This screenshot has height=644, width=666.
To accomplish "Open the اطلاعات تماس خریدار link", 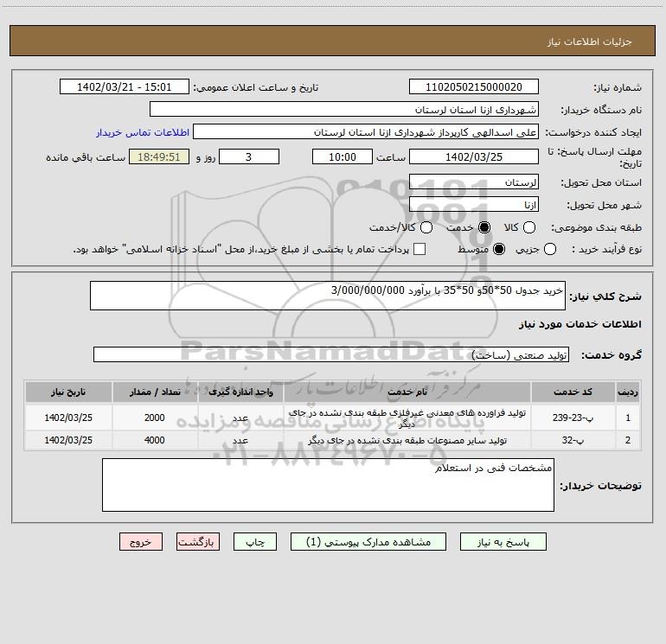I will [143, 132].
